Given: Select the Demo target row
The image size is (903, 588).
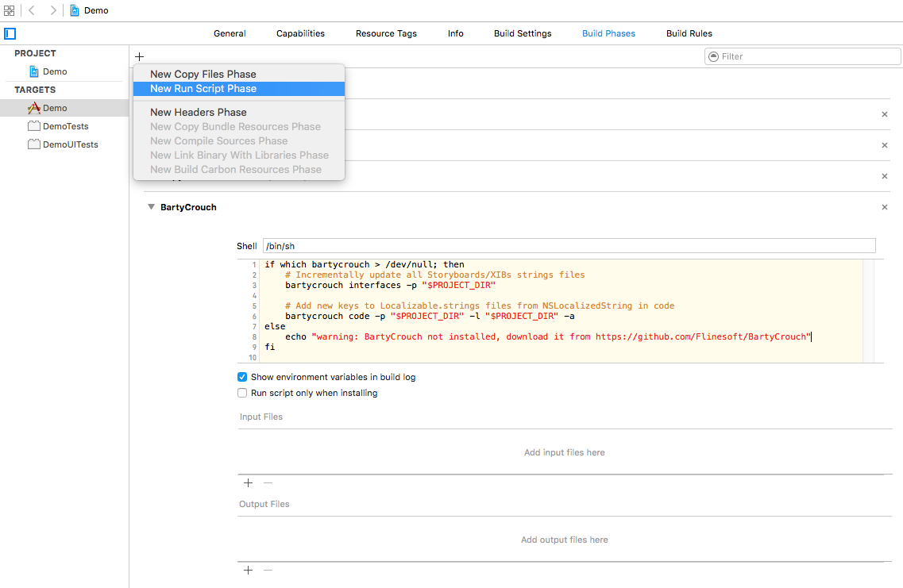Looking at the screenshot, I should tap(64, 108).
